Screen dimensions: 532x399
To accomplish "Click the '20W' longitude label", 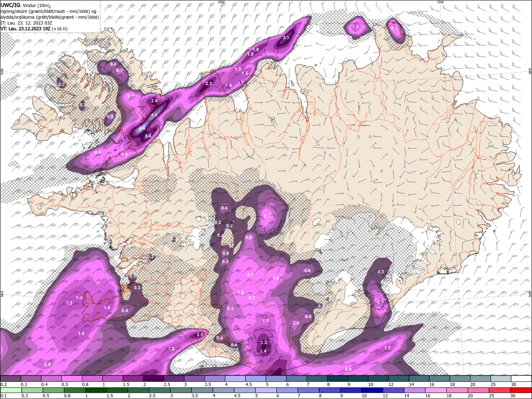I will coord(221,2).
